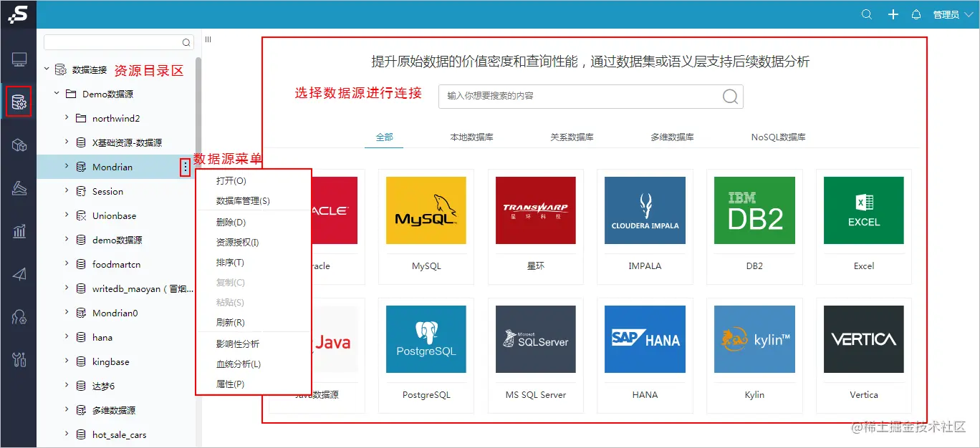Select the MySQL database tile
The height and width of the screenshot is (448, 980).
click(x=426, y=227)
